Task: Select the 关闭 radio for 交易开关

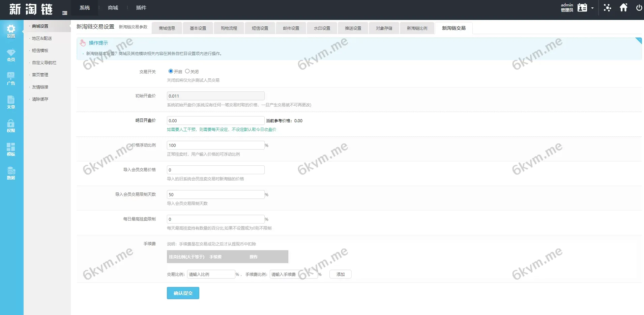Action: pyautogui.click(x=187, y=71)
